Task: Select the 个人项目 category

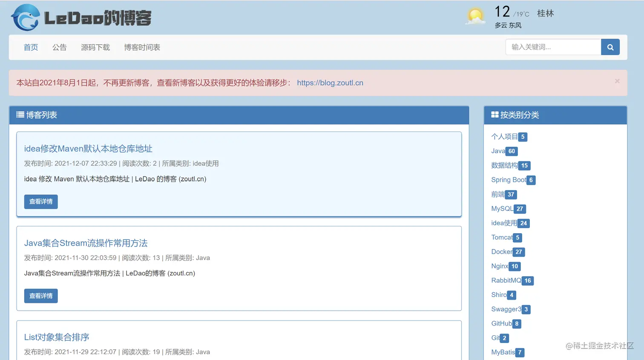Action: [504, 137]
